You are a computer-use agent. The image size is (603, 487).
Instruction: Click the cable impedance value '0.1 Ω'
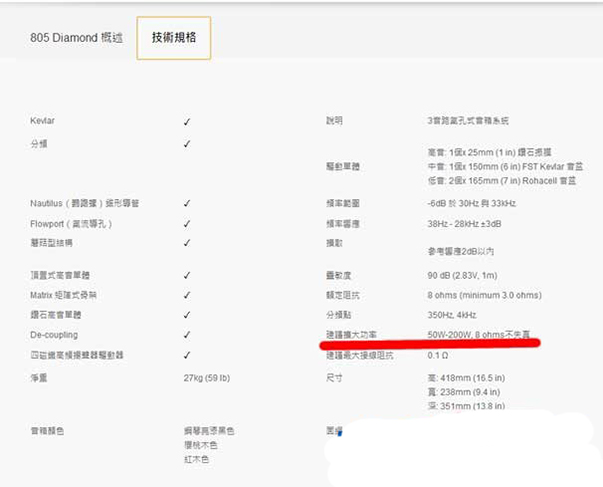click(438, 355)
